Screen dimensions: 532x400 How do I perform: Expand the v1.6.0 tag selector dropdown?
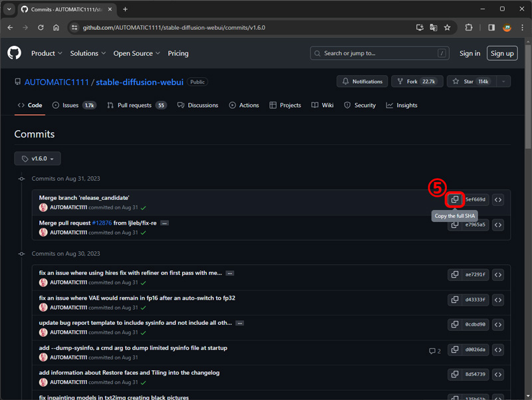(x=38, y=159)
